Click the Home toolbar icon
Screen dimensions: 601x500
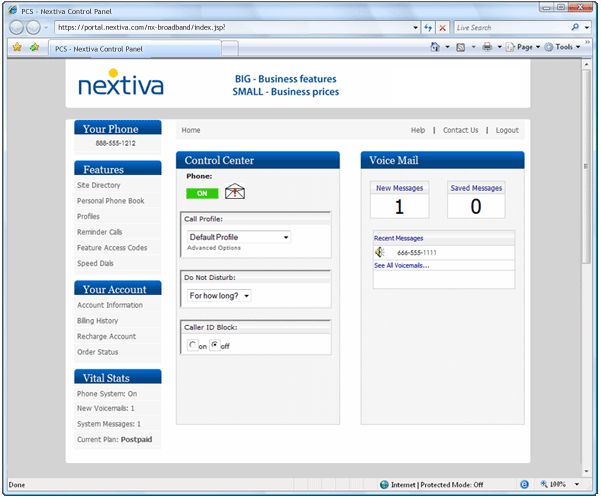click(435, 47)
